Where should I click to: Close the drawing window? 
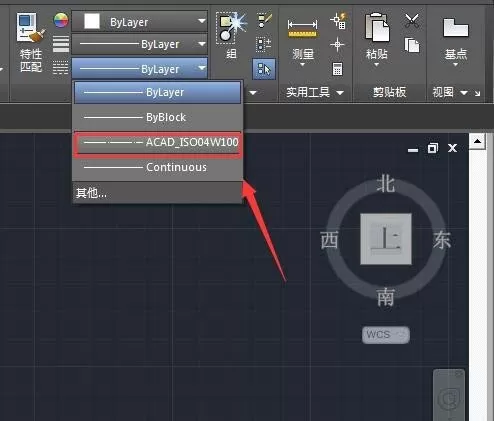452,148
